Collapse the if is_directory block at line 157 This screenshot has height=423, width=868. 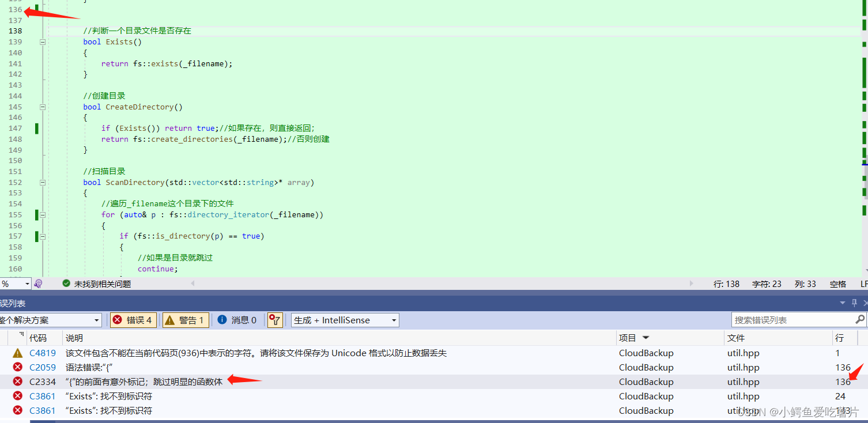click(42, 236)
